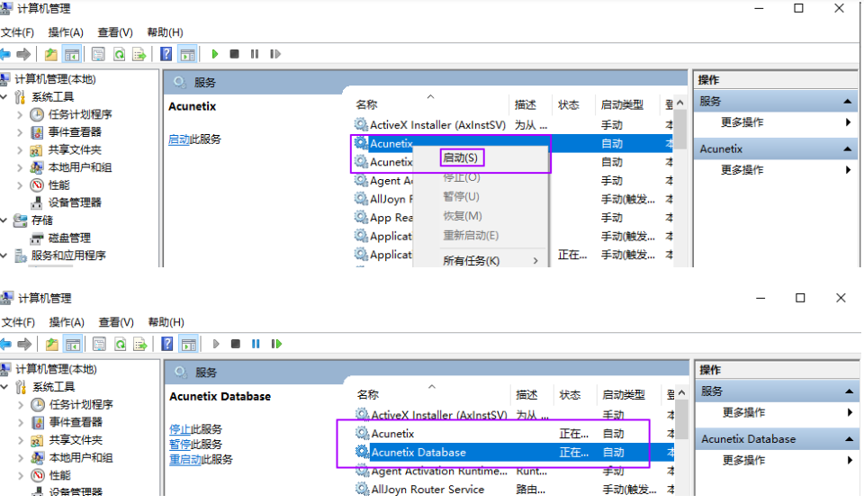The width and height of the screenshot is (864, 504).
Task: Collapse 服务和应用程序 node in upper window tree
Action: [x=4, y=256]
